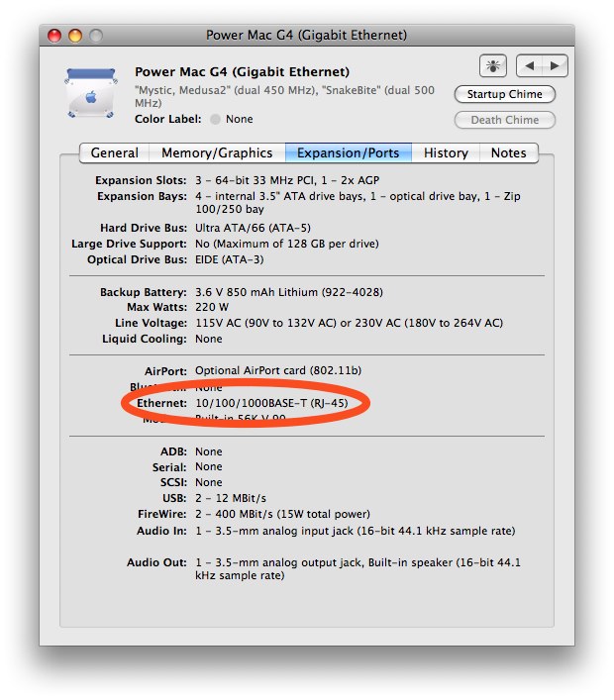Viewport: 614px width, 700px height.
Task: Click the spider bug report icon button
Action: click(492, 66)
